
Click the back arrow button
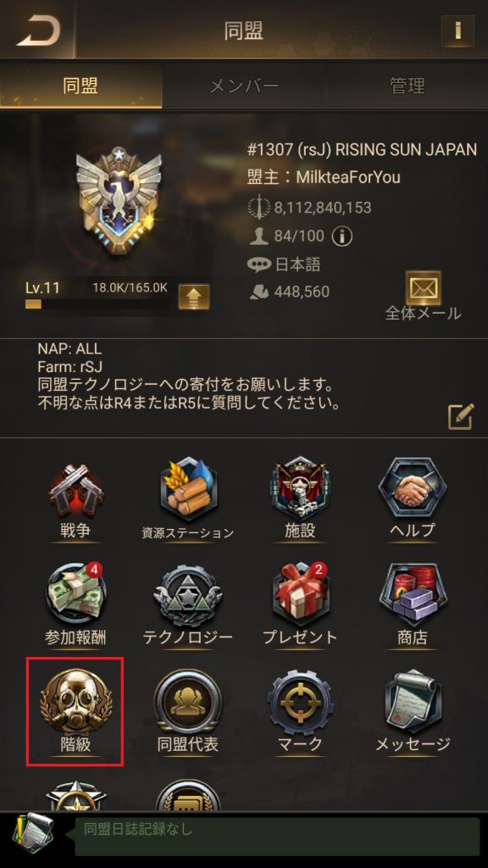pyautogui.click(x=37, y=31)
